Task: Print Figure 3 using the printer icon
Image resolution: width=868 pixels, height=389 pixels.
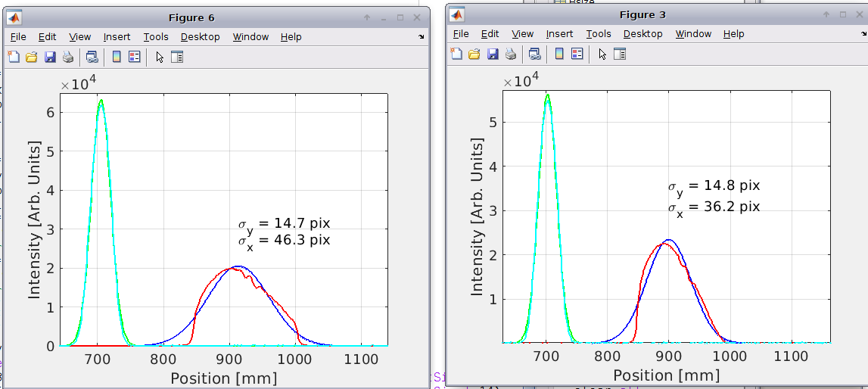Action: (511, 54)
